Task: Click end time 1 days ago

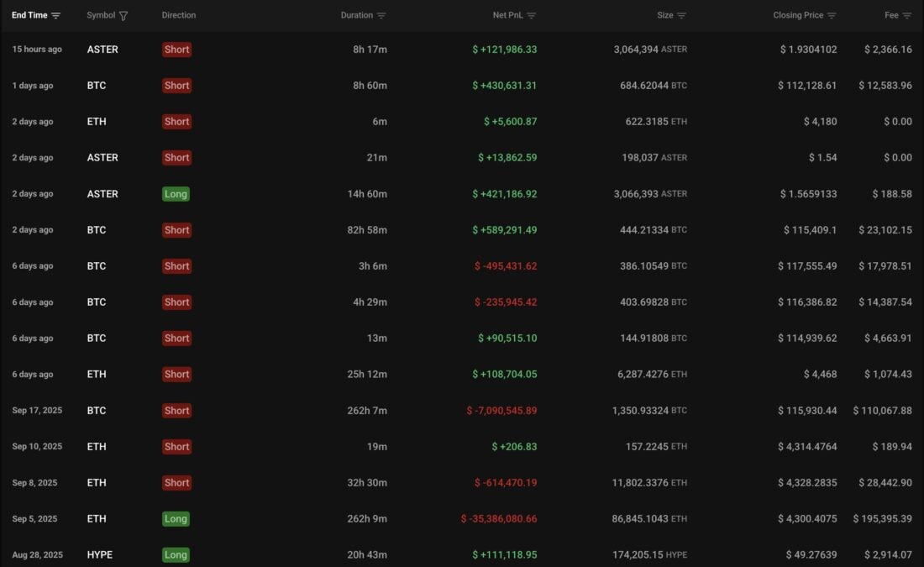Action: click(33, 86)
